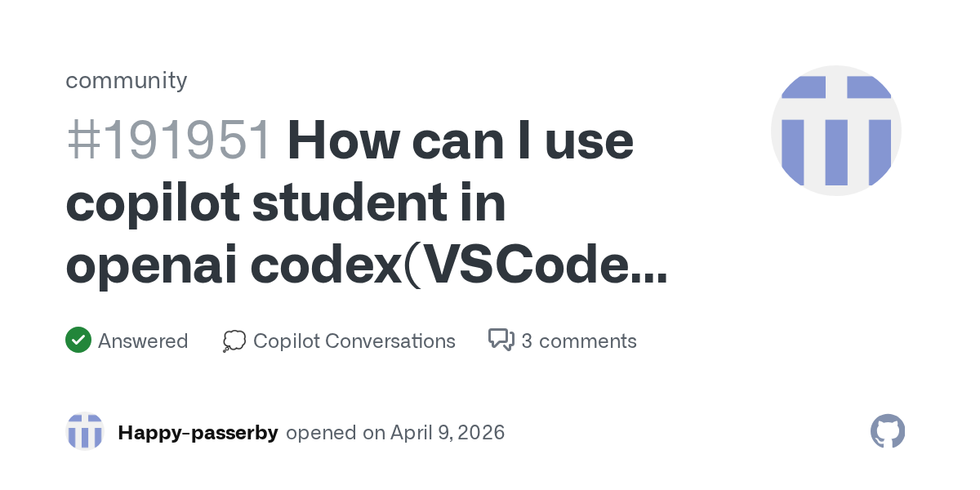980x490 pixels.
Task: Click the word "opened" beside the username
Action: [x=321, y=432]
